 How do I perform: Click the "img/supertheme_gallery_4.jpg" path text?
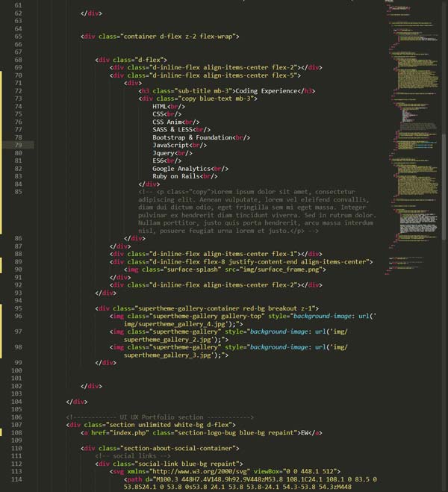coord(175,324)
